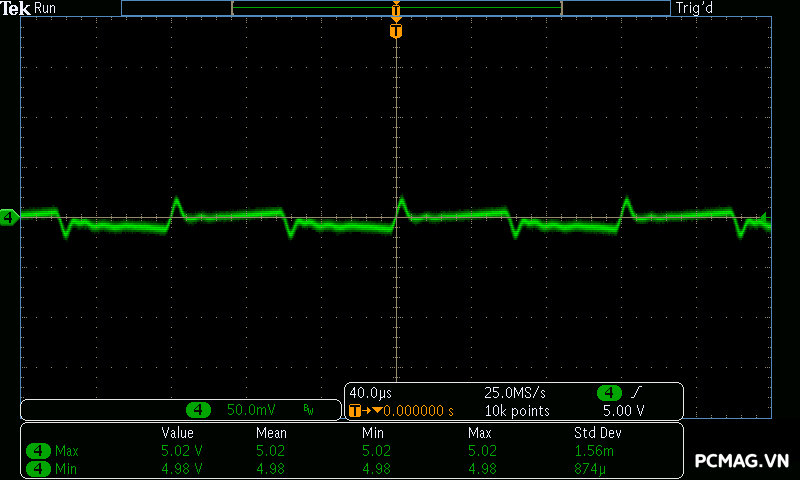The height and width of the screenshot is (480, 800).
Task: Select the trigger source channel 4 badge
Action: [x=609, y=393]
